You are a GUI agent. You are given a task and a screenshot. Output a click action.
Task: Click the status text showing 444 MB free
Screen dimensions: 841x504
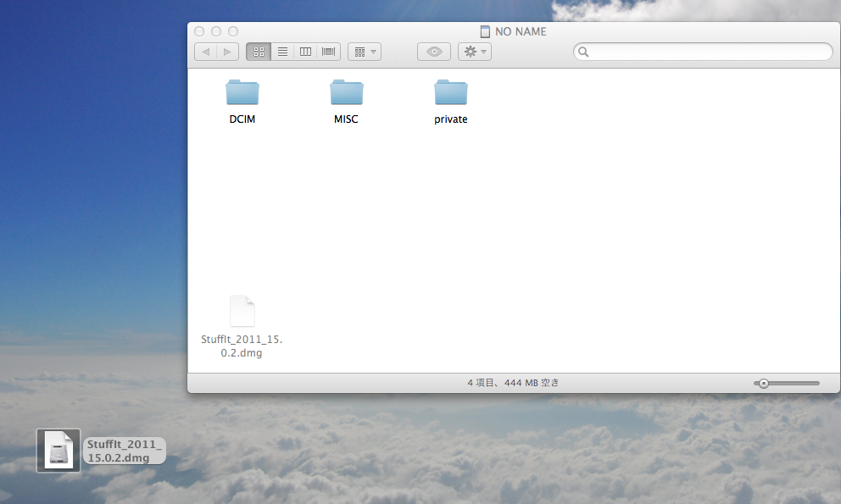coord(513,383)
